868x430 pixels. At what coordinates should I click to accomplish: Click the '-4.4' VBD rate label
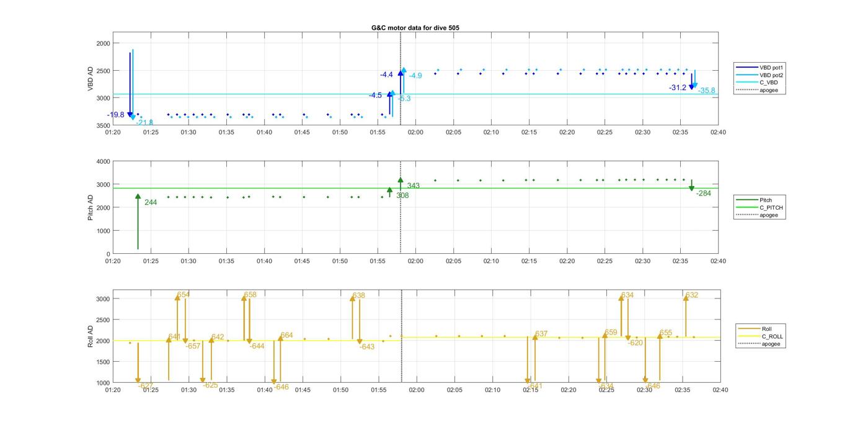click(x=387, y=75)
